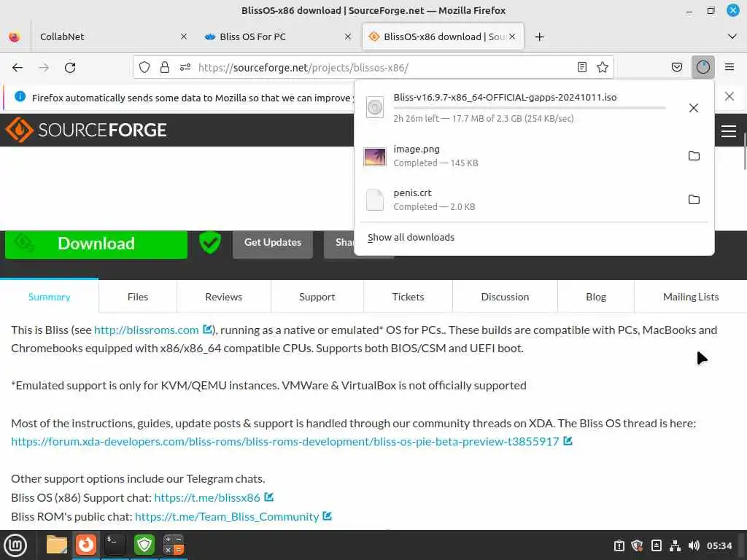
Task: Open the Files tab
Action: (x=138, y=297)
